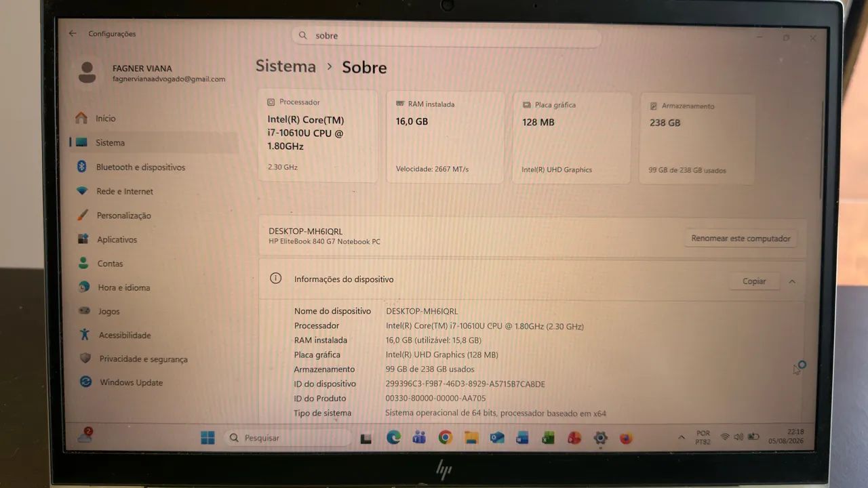
Task: Open Outlook from the taskbar
Action: click(497, 438)
